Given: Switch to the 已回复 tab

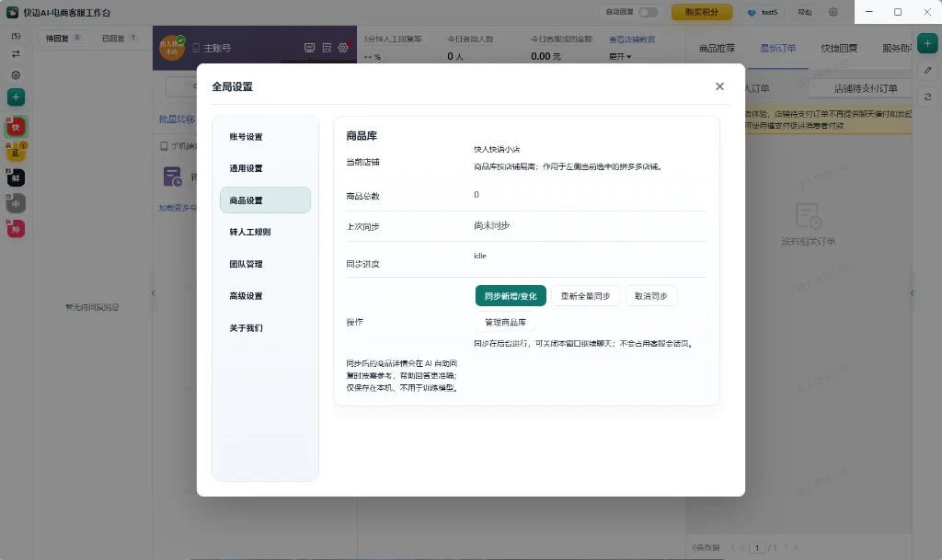Looking at the screenshot, I should (119, 38).
